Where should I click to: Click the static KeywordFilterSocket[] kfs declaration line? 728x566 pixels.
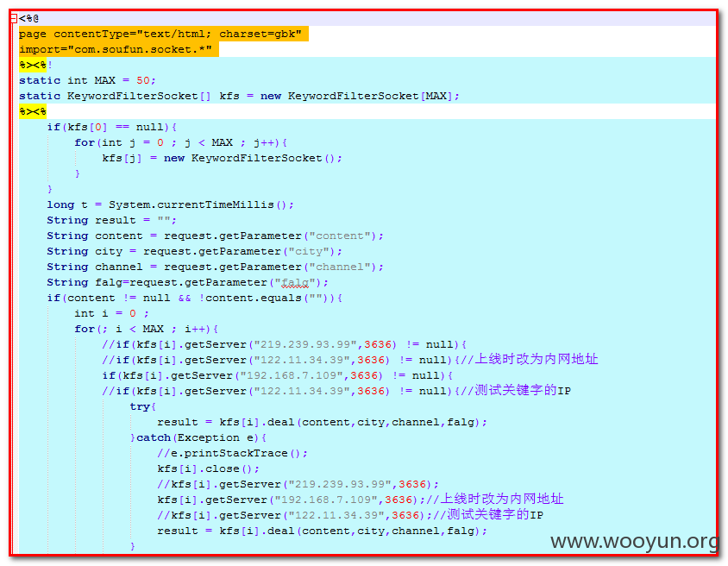pos(239,96)
